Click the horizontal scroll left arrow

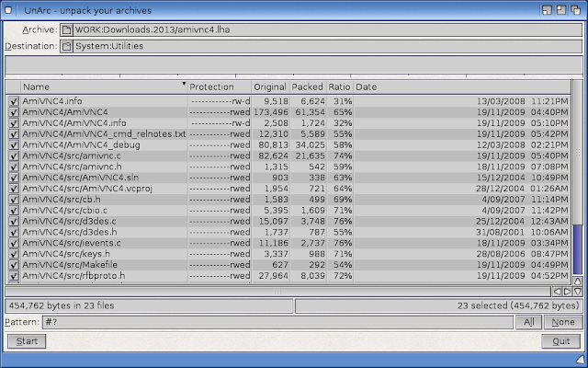[x=557, y=291]
